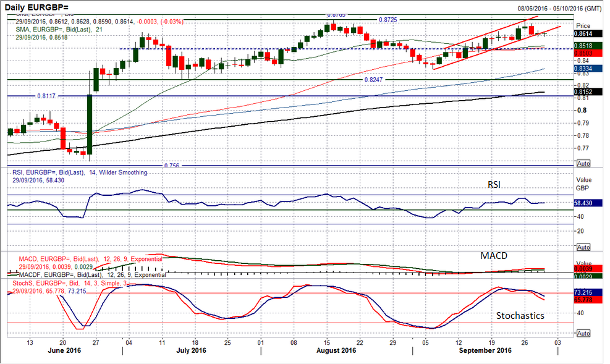
Task: Click the Auto button in the RSI panel
Action: pyautogui.click(x=583, y=247)
